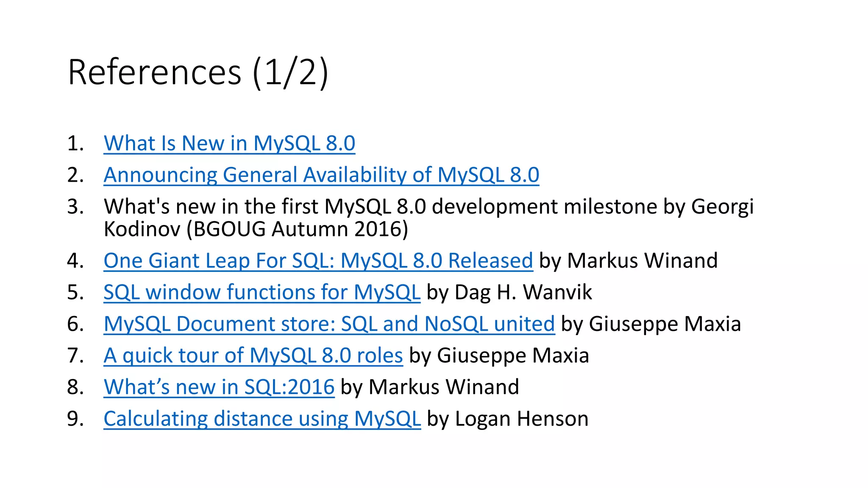The height and width of the screenshot is (488, 868).
Task: Open SQL window functions for MySQL link
Action: [x=262, y=292]
